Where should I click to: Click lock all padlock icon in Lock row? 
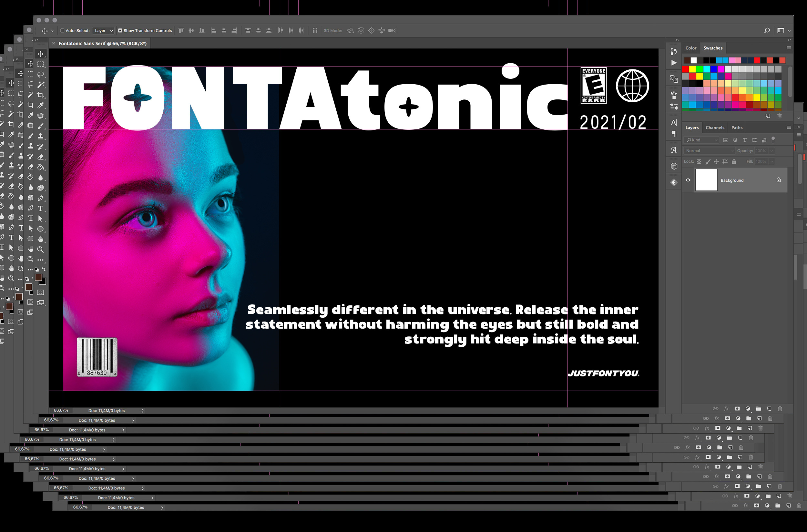click(x=734, y=161)
